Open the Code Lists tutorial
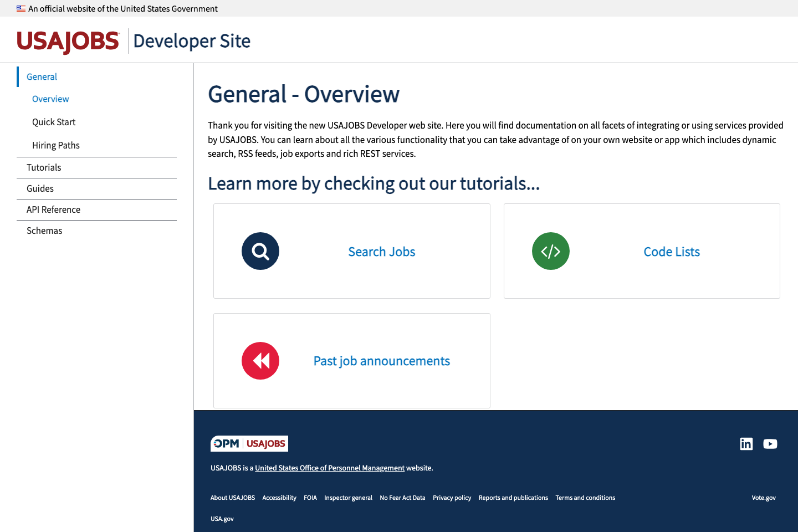The width and height of the screenshot is (798, 532). coord(672,251)
